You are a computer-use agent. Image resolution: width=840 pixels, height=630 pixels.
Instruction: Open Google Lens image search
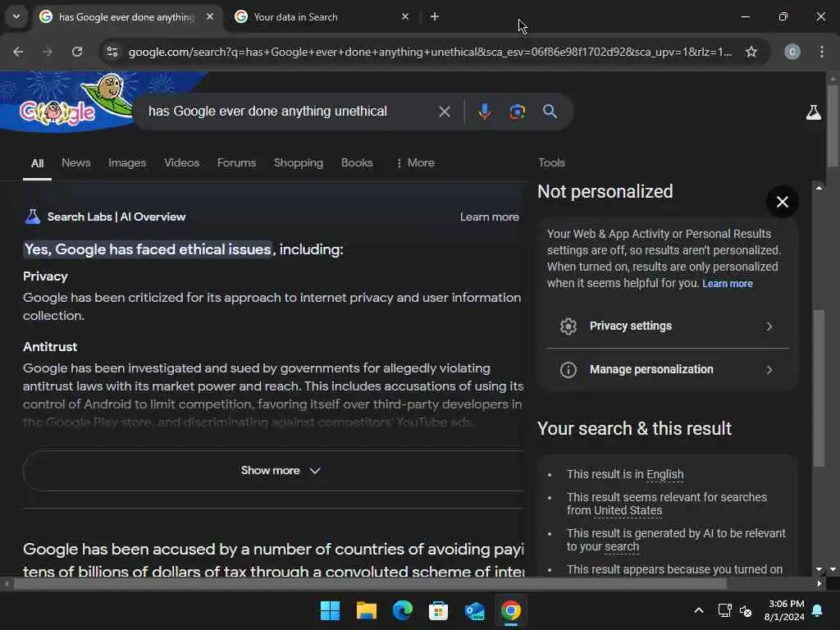coord(517,112)
